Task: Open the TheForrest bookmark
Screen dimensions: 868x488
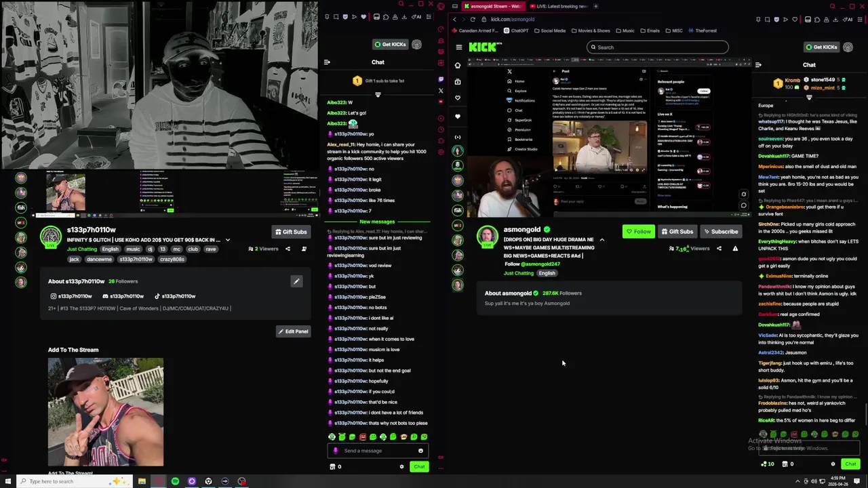Action: [x=702, y=30]
